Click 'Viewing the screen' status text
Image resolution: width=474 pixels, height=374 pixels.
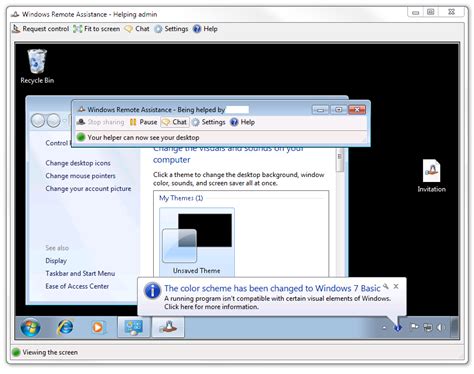tap(50, 352)
